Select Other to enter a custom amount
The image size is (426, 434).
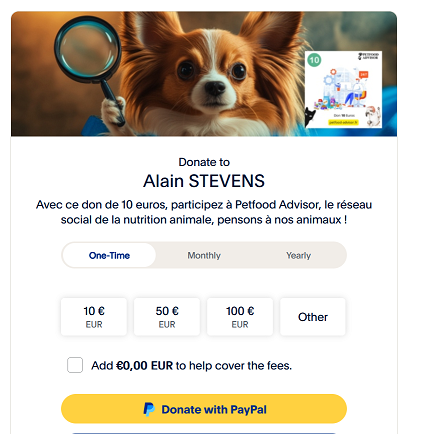tap(313, 317)
